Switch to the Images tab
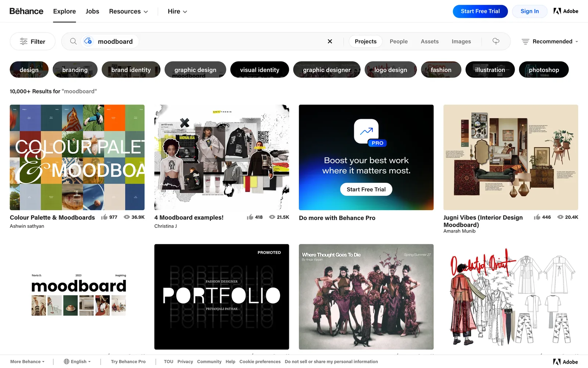 point(461,41)
